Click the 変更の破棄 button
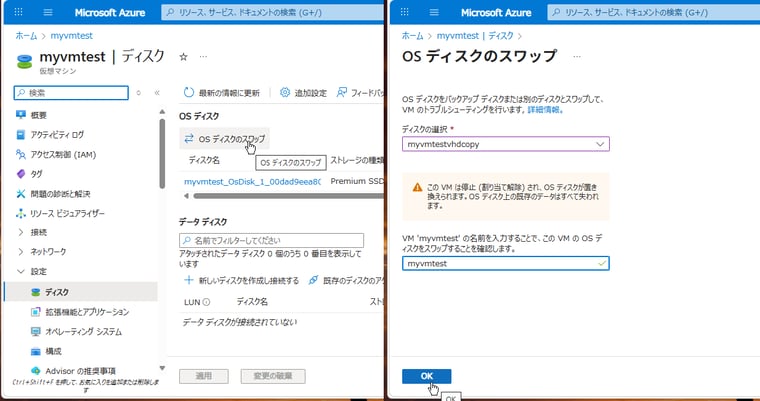The width and height of the screenshot is (760, 401). (273, 376)
